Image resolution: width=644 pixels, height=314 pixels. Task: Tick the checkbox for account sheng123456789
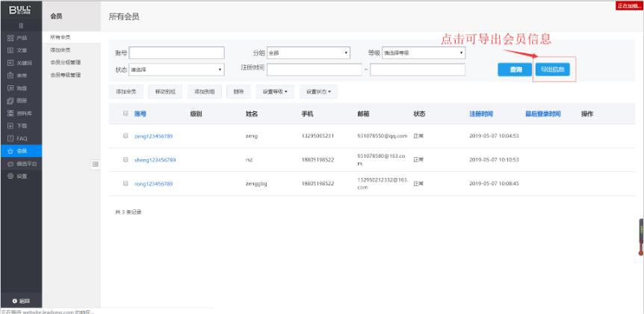126,159
